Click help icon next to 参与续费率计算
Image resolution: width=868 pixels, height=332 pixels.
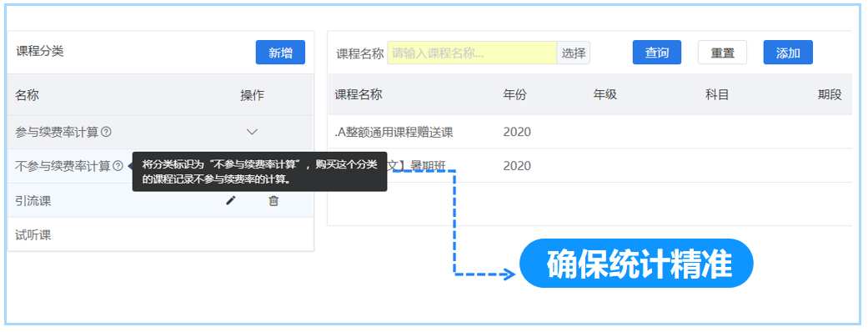coord(107,132)
